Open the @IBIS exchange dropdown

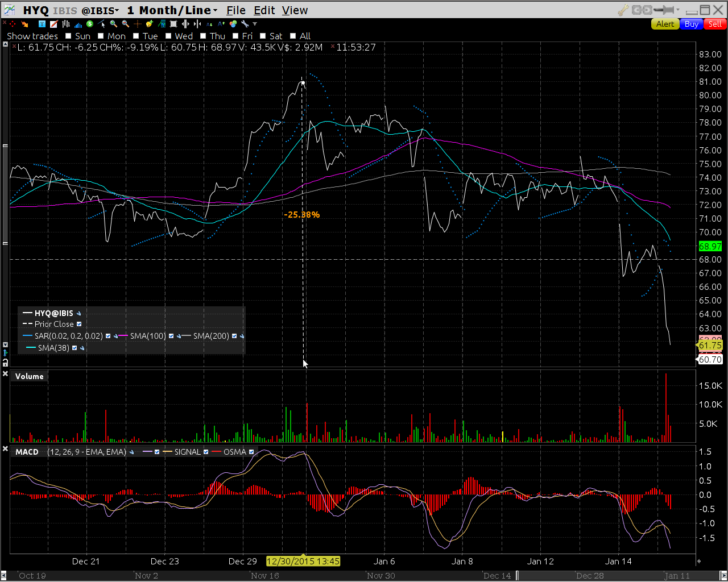point(100,10)
